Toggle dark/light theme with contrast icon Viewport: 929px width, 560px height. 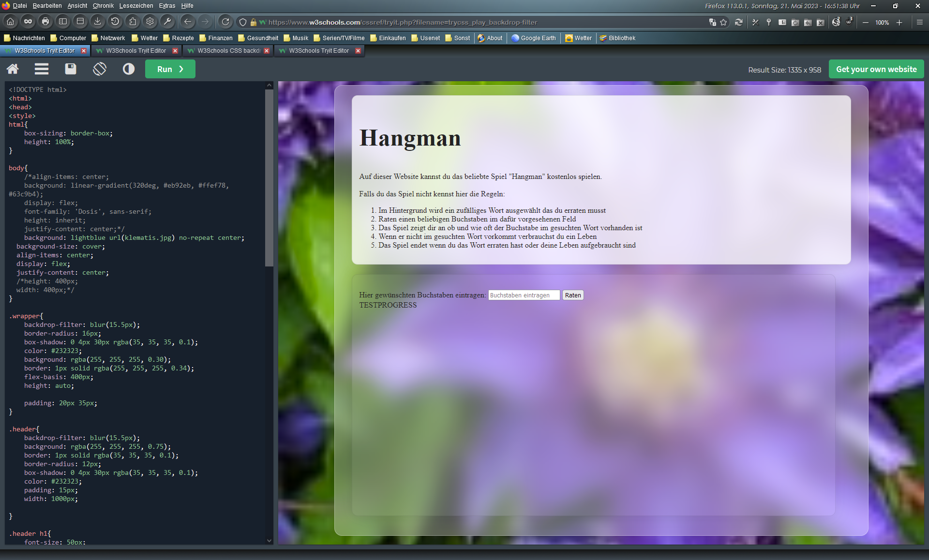click(129, 69)
